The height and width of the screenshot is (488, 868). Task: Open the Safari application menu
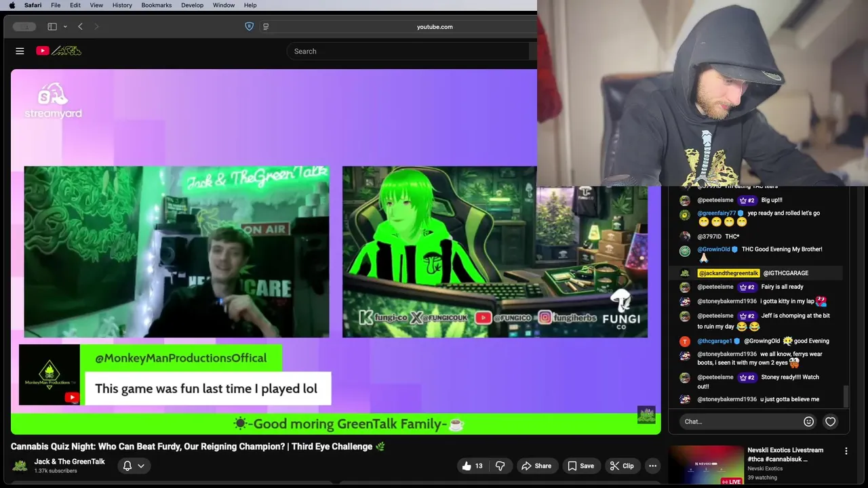click(x=33, y=5)
